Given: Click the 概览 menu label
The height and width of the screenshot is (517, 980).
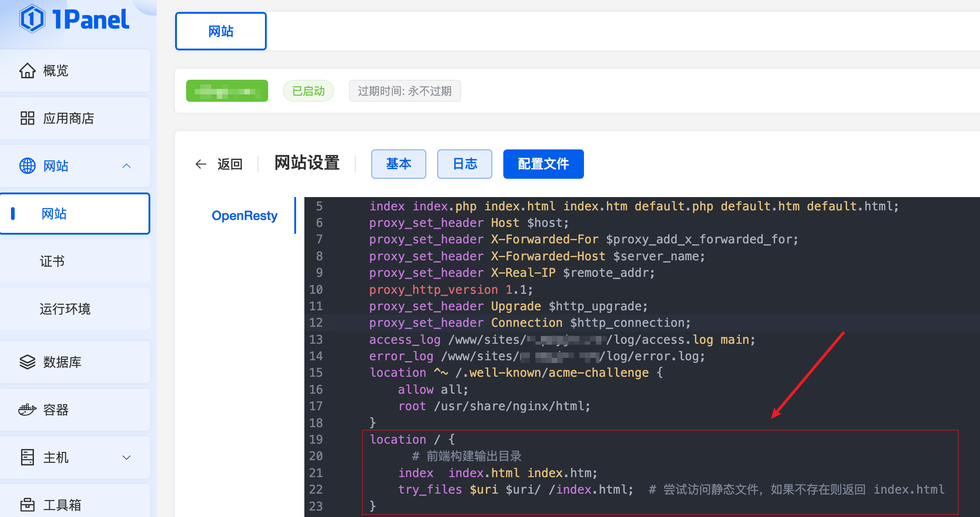Looking at the screenshot, I should 56,71.
